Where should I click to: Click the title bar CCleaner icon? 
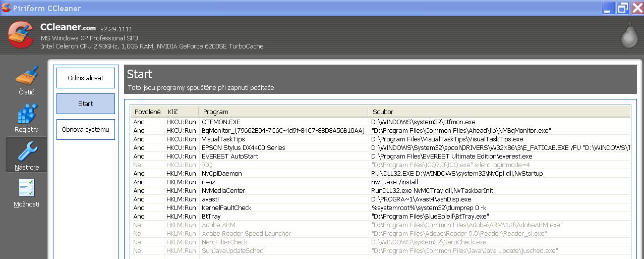(6, 8)
